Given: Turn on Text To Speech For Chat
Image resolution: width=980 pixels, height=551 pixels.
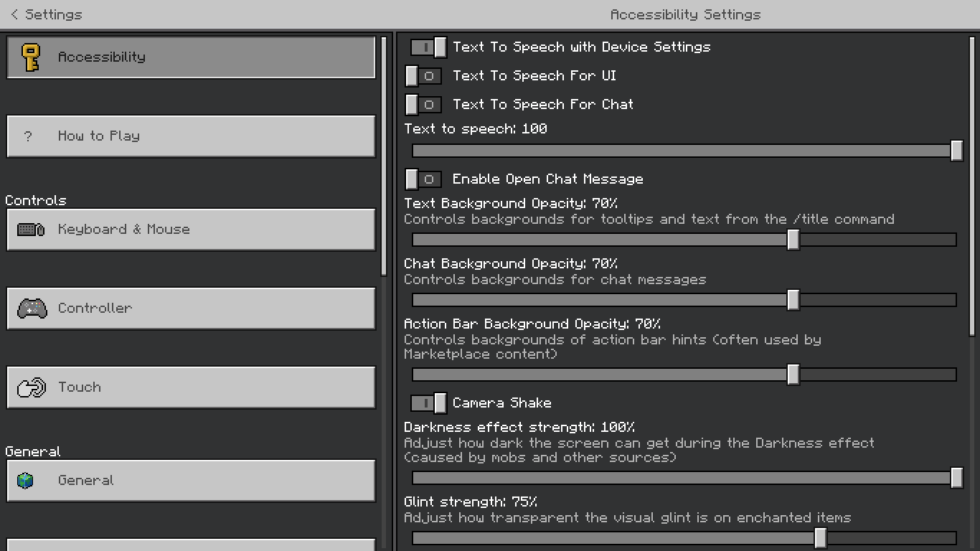Looking at the screenshot, I should [x=423, y=105].
